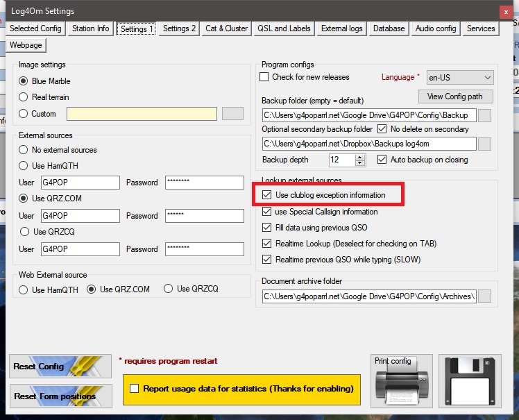Open the Audio config tab
The image size is (519, 420).
tap(436, 28)
